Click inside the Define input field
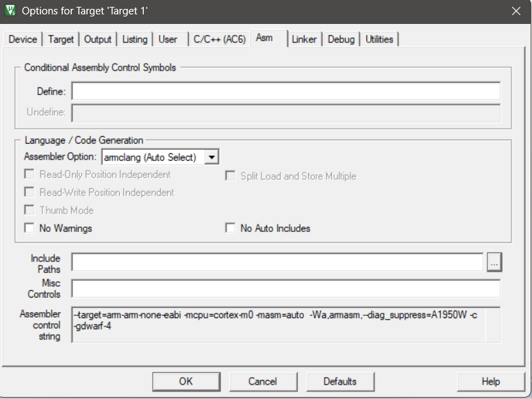Screen dimensions: 532x399 pos(286,92)
